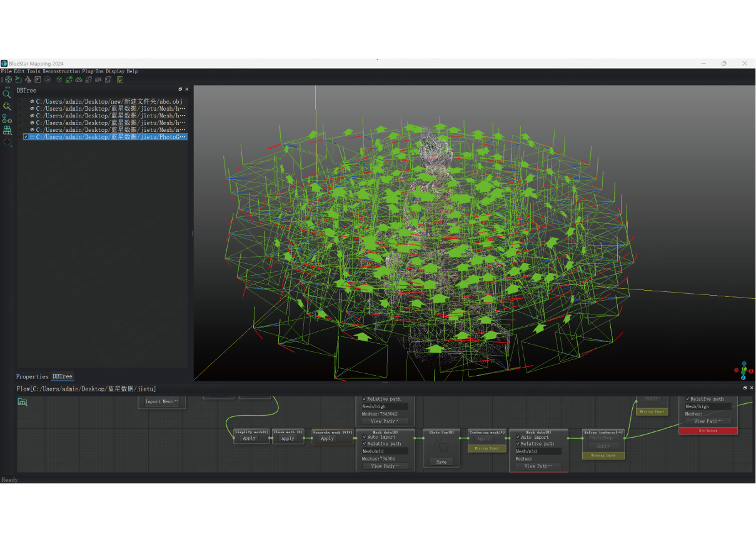756x542 pixels.
Task: Click Save in the Photo Cup node
Action: pos(441,461)
